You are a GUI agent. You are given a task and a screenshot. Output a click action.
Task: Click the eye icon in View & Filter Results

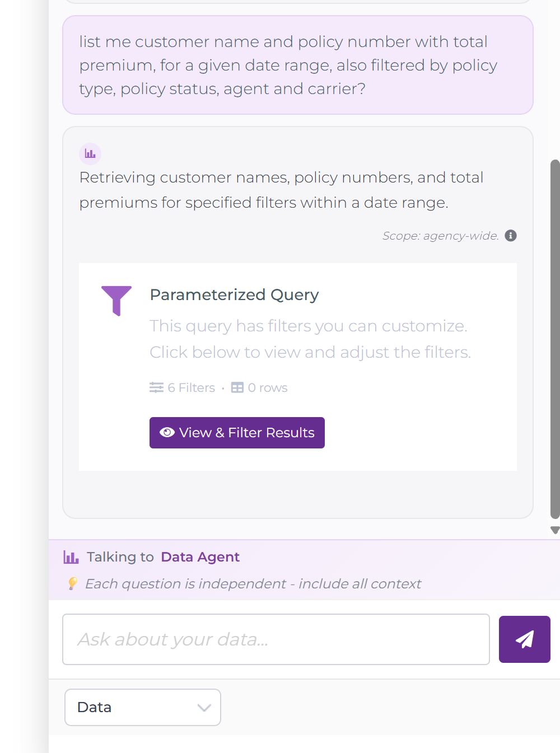tap(167, 432)
